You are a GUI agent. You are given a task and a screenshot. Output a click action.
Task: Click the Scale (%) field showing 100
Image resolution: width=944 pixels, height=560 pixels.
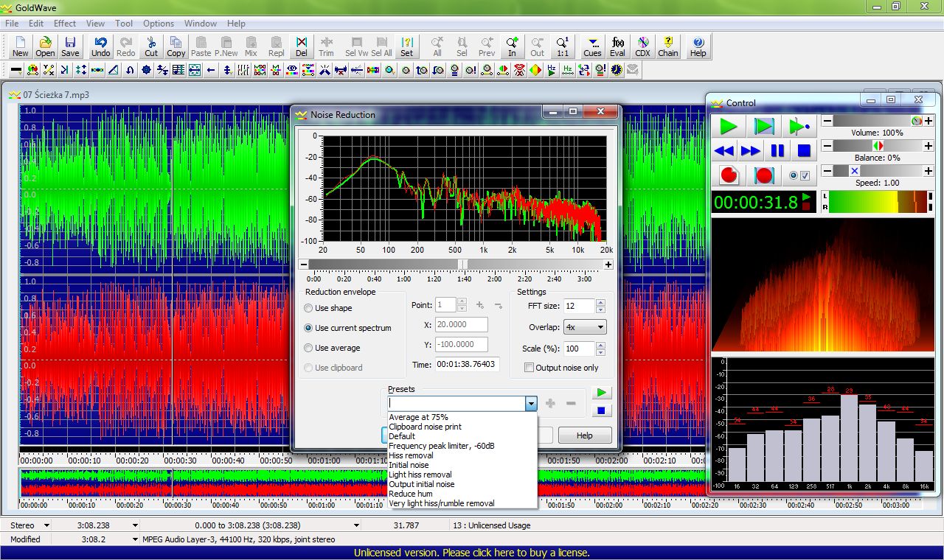pos(580,349)
